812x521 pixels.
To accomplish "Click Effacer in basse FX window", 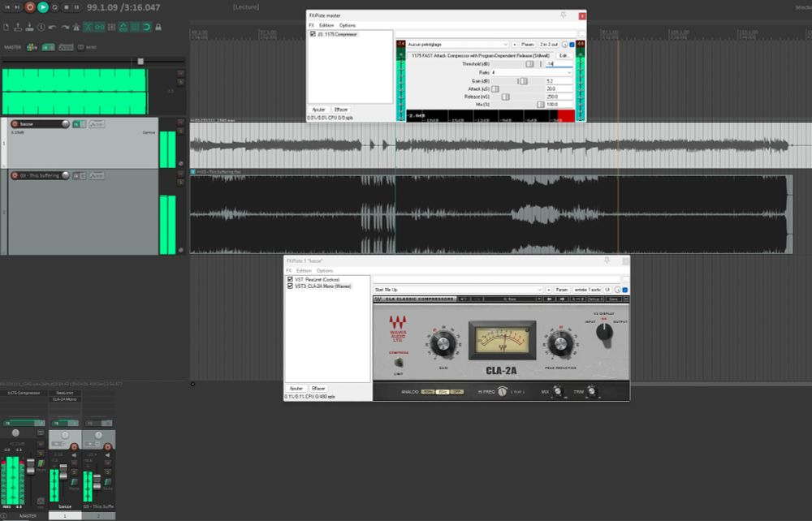I will point(318,388).
